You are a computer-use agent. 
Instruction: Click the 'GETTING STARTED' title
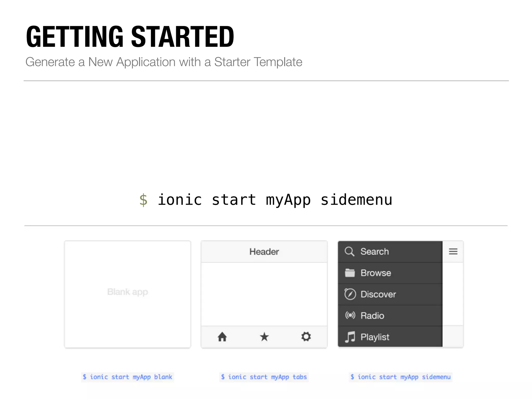(x=130, y=37)
